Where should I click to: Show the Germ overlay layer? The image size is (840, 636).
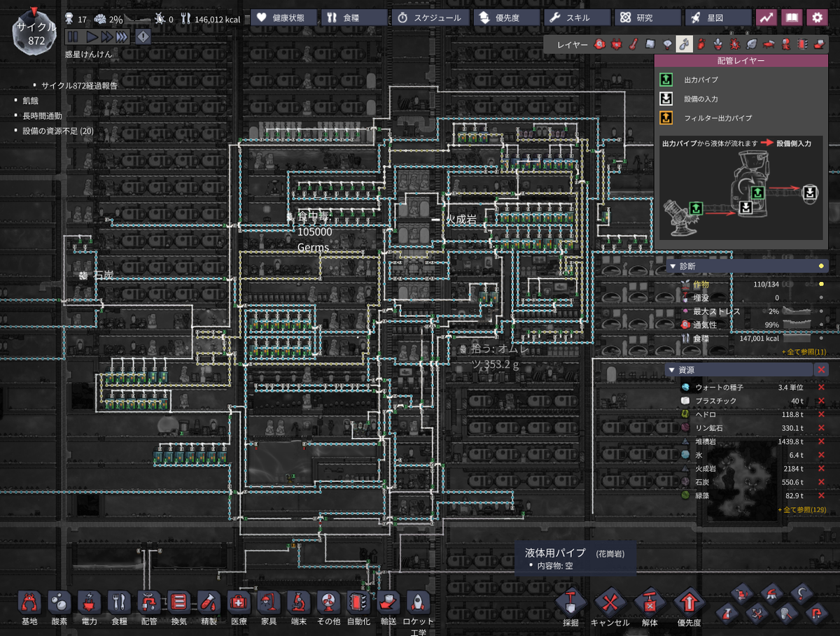pos(735,44)
